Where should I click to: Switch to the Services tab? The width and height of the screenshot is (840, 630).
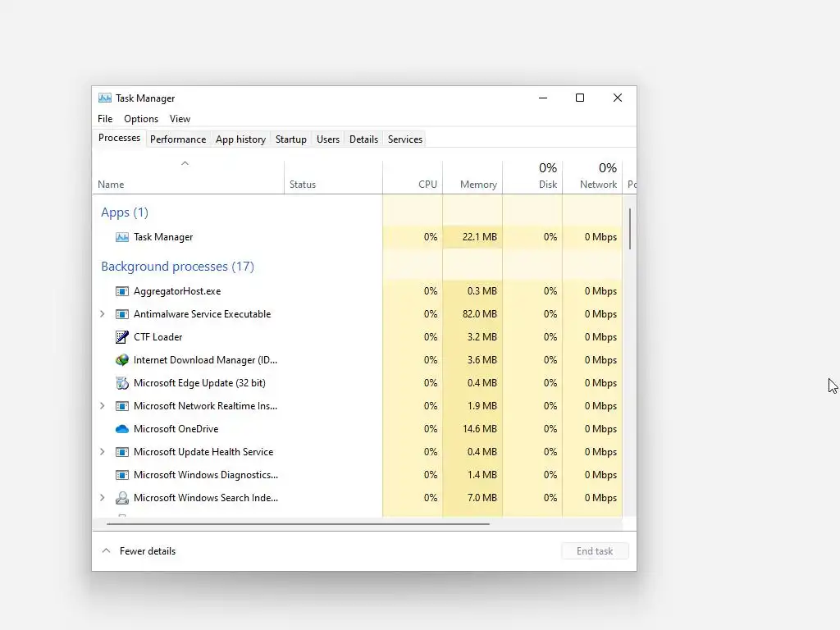point(405,139)
